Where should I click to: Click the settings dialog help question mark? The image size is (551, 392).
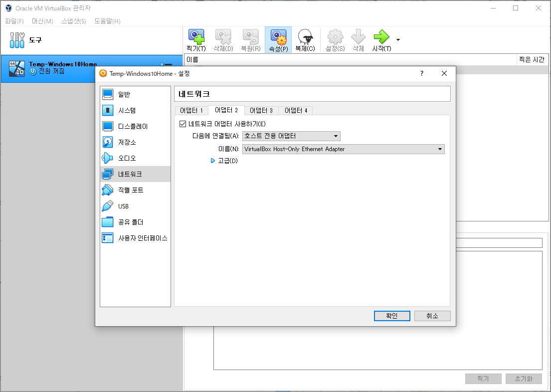(422, 73)
